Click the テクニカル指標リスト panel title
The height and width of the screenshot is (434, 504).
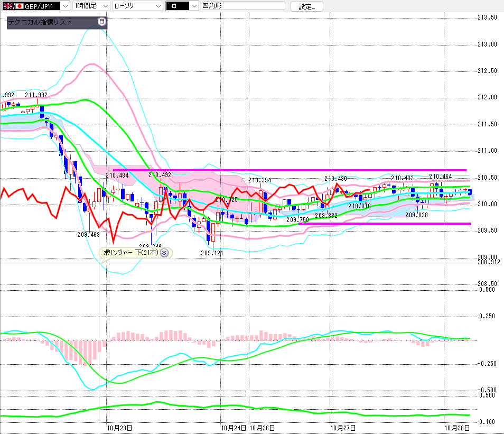point(40,22)
